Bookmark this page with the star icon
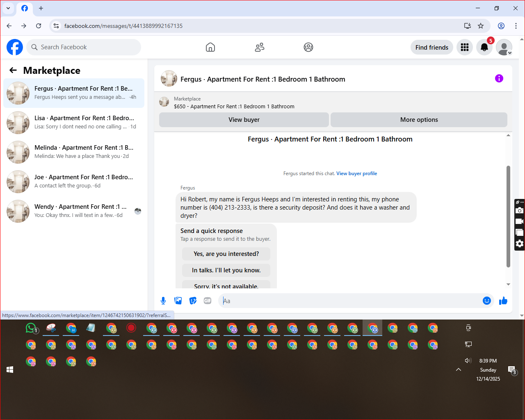 tap(481, 26)
